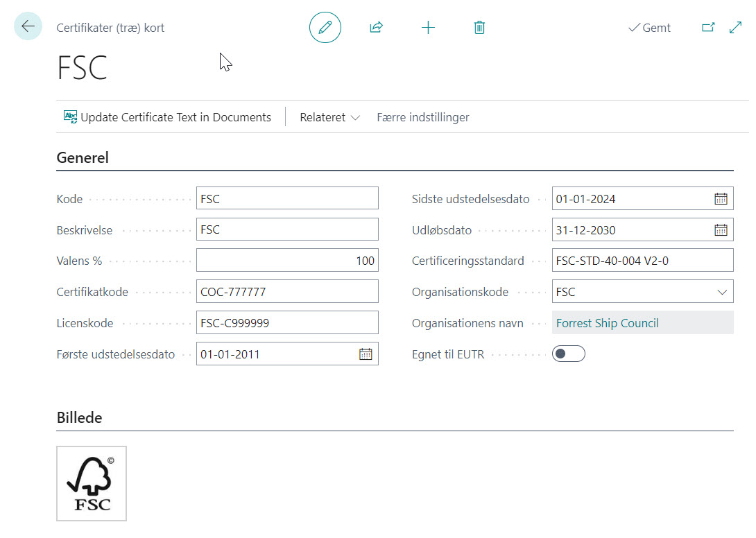Toggle Egnet til EUTR switch
This screenshot has height=538, width=756.
[569, 354]
